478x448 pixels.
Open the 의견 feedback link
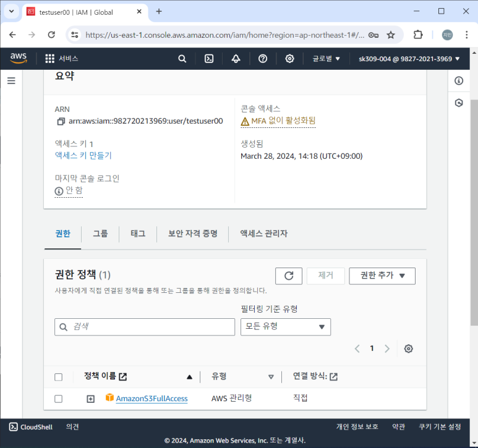tap(72, 427)
